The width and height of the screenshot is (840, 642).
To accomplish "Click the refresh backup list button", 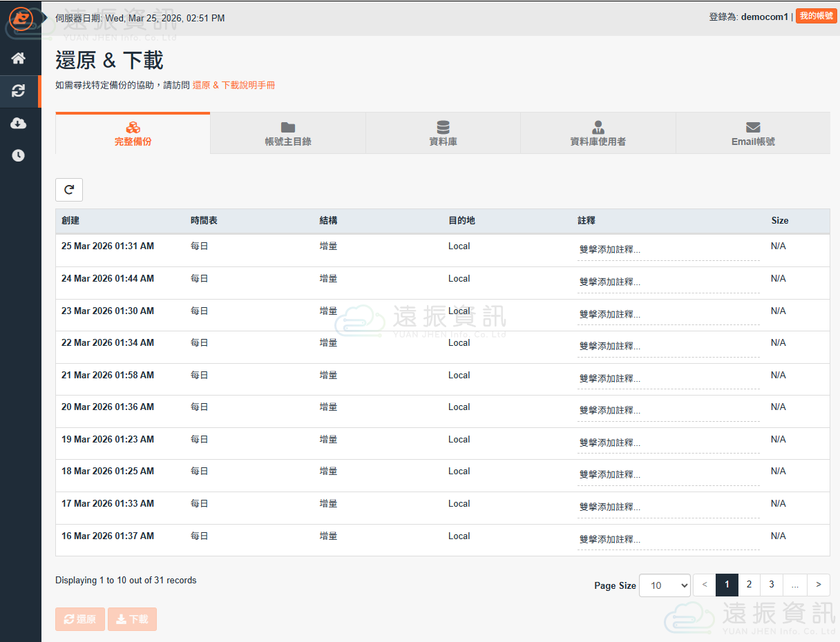I will (69, 190).
